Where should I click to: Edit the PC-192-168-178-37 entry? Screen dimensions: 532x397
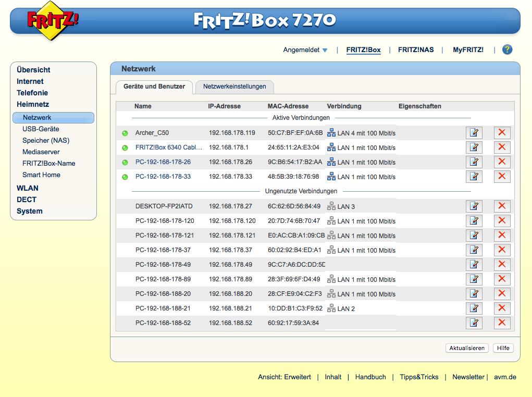[474, 250]
